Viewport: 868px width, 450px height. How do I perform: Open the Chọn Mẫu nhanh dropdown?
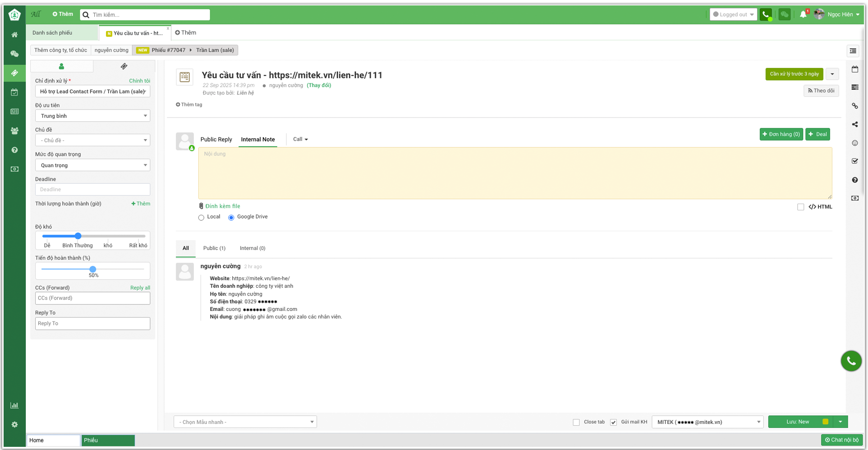tap(245, 422)
